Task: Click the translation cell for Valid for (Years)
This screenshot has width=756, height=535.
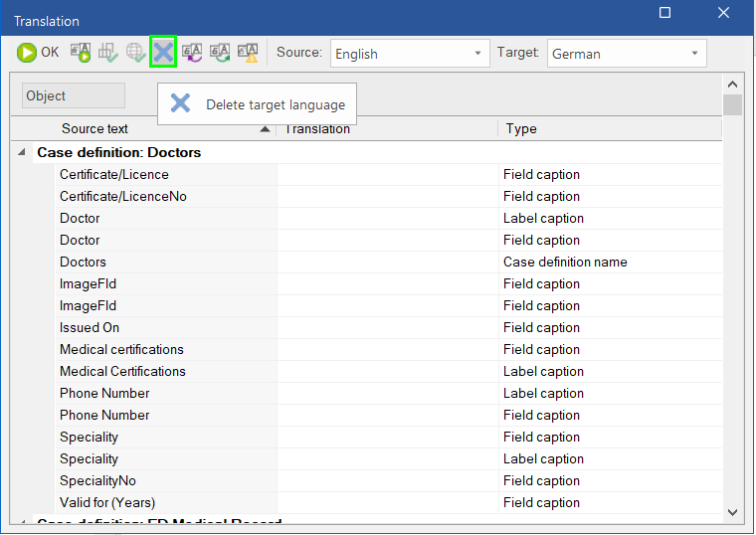Action: click(x=388, y=503)
